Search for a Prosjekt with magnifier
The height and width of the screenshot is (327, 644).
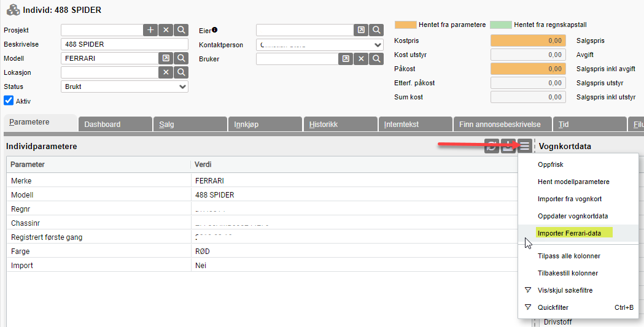tap(181, 30)
